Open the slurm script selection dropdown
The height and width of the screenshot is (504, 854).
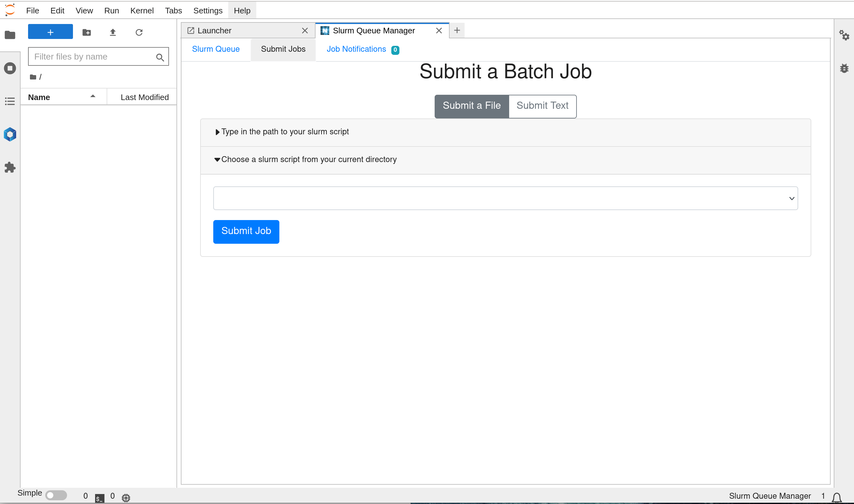pos(505,198)
